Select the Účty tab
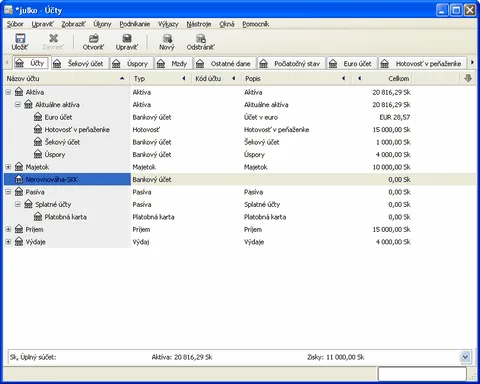Image resolution: width=480 pixels, height=384 pixels. click(x=31, y=63)
